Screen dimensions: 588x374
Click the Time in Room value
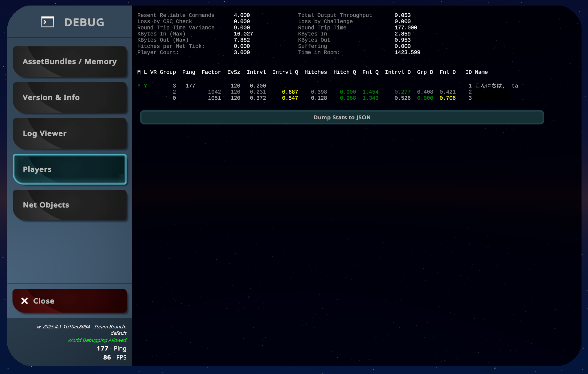click(407, 52)
